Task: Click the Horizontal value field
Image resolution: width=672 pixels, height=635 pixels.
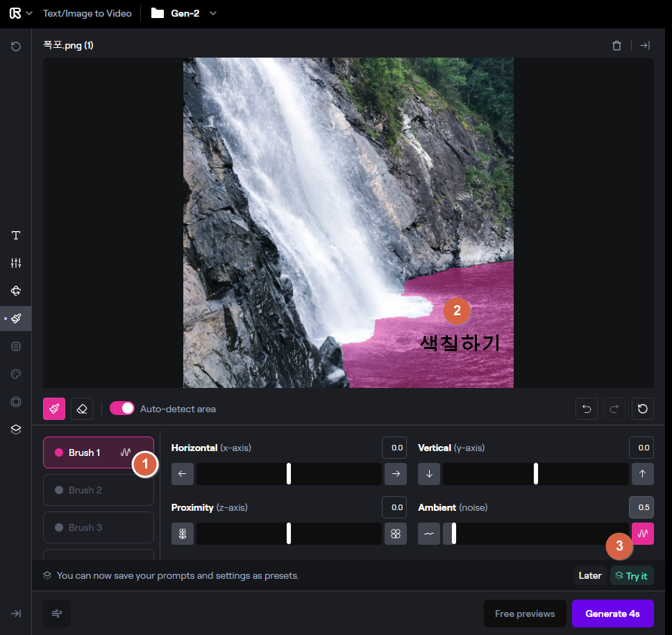Action: coord(394,448)
